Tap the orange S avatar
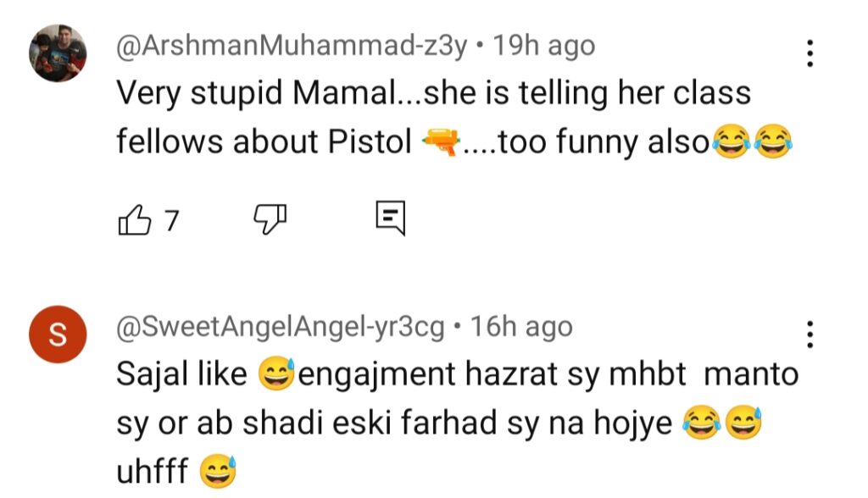This screenshot has height=498, width=868. (58, 335)
